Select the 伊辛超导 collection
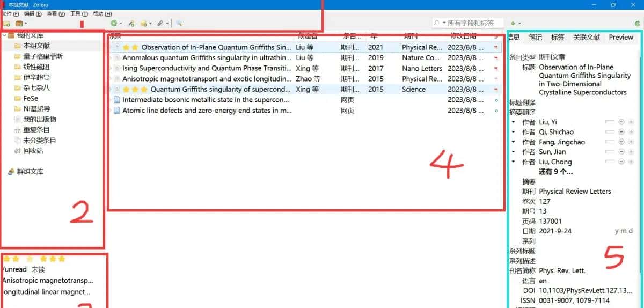 pos(36,77)
